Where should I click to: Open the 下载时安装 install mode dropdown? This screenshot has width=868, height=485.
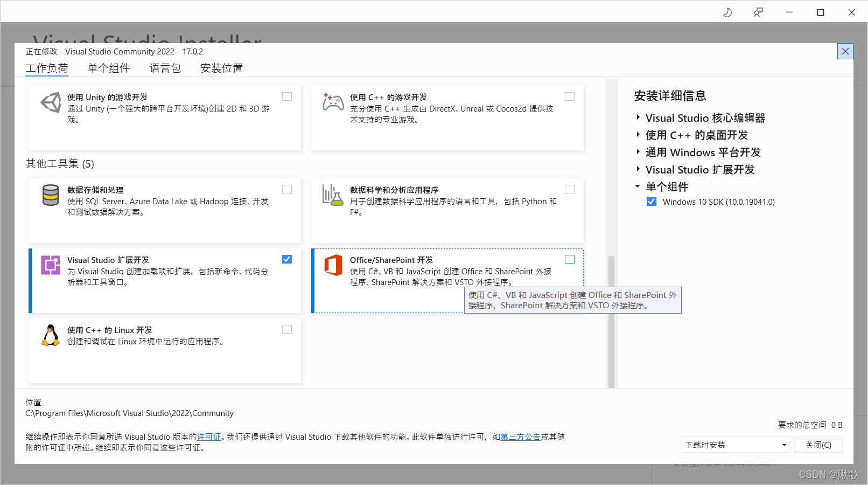[735, 445]
